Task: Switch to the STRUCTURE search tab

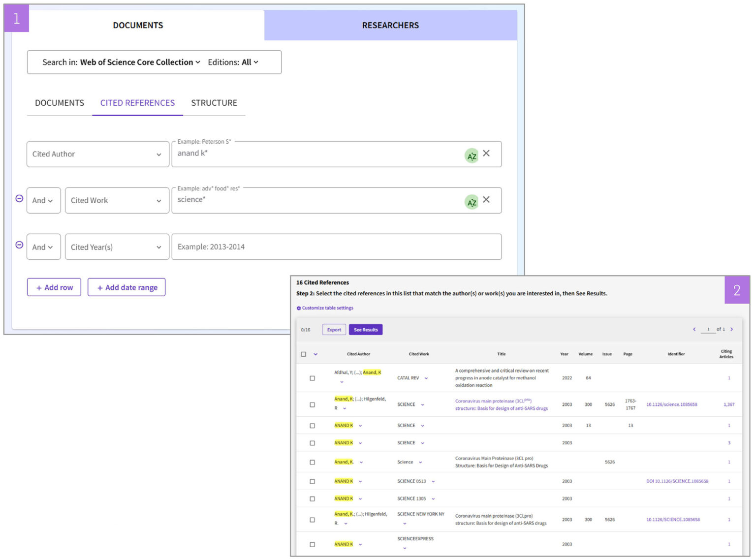Action: pos(214,103)
